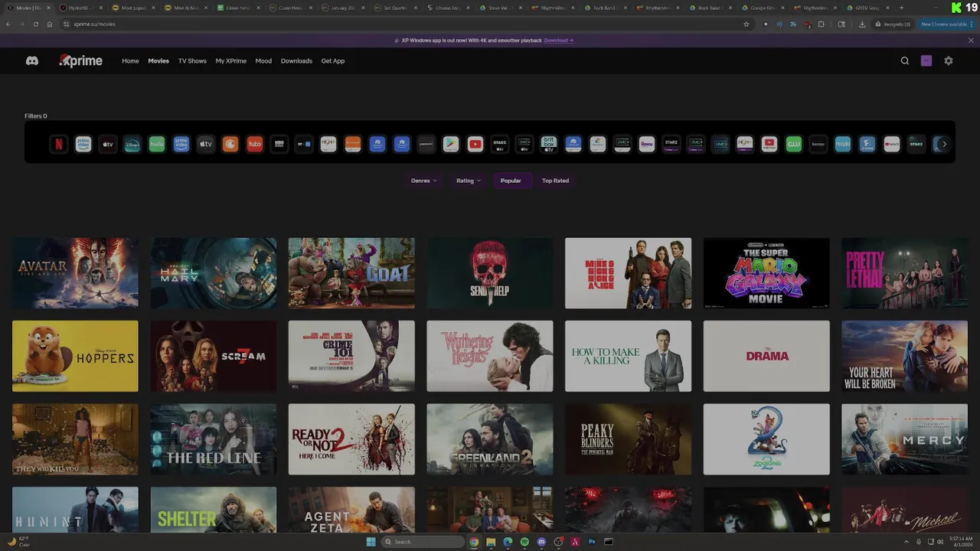980x551 pixels.
Task: Reload the page in browser toolbar
Action: [35, 24]
